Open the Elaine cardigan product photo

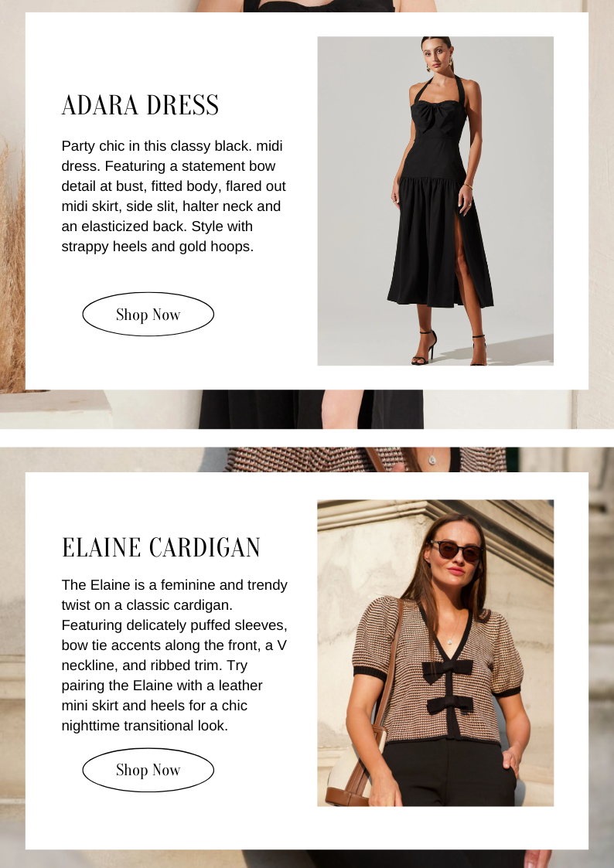435,652
